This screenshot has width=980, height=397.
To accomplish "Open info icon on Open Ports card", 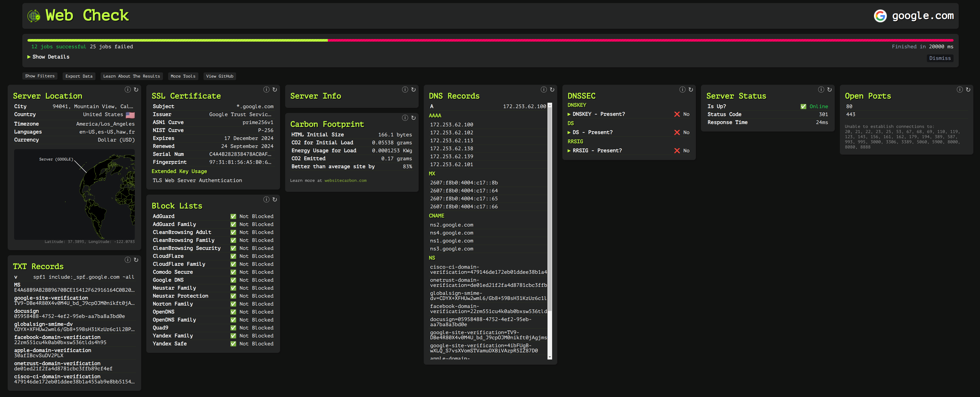I will pos(960,89).
